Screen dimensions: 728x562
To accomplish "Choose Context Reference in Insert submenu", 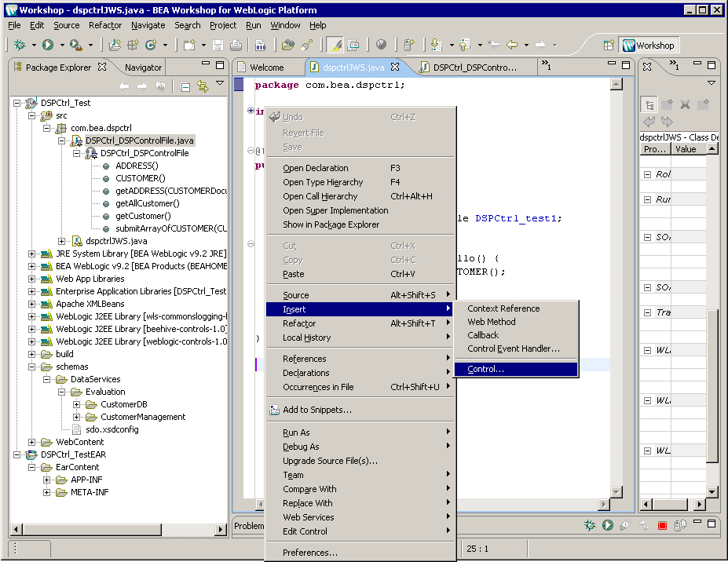I will (x=516, y=308).
